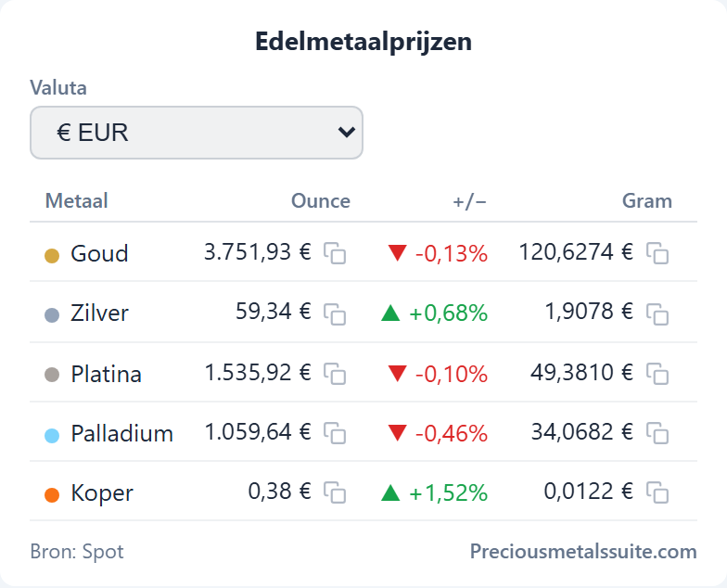Image resolution: width=727 pixels, height=588 pixels.
Task: Open the Valuta currency dropdown
Action: pos(197,133)
